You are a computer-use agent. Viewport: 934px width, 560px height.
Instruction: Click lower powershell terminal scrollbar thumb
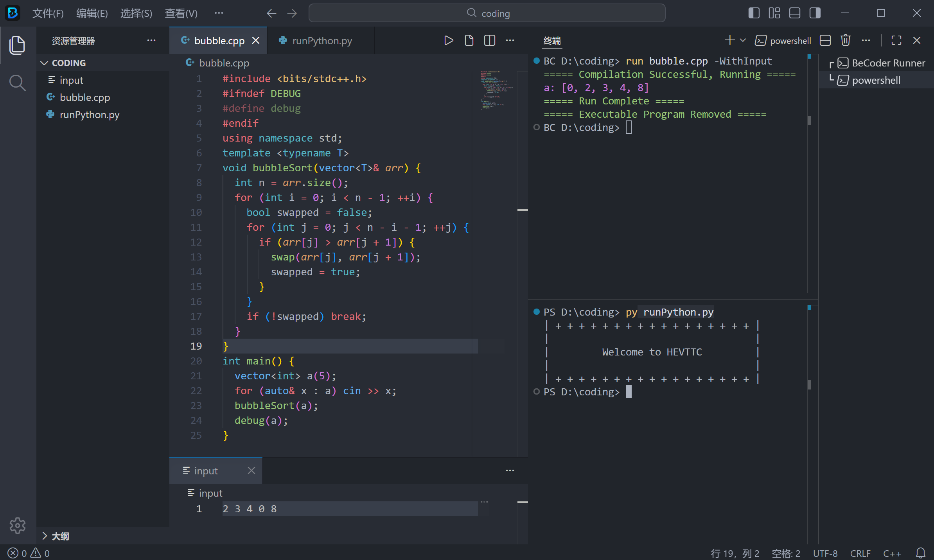809,385
